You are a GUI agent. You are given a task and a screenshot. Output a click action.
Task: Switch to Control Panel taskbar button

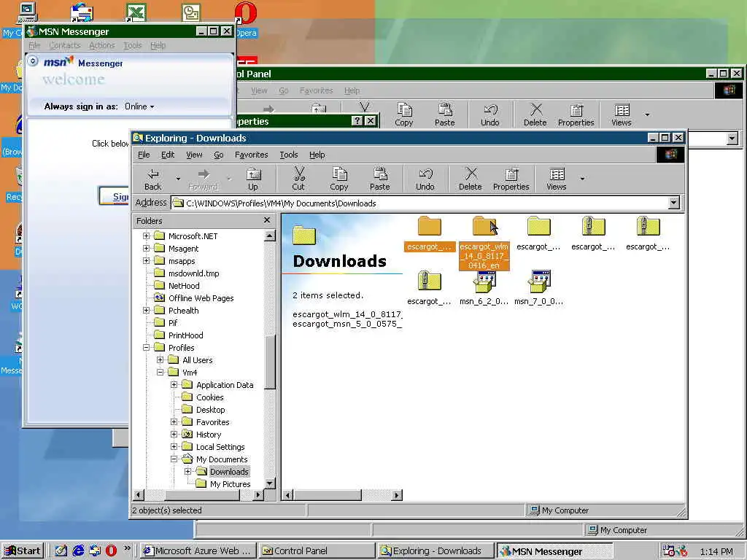pos(317,551)
